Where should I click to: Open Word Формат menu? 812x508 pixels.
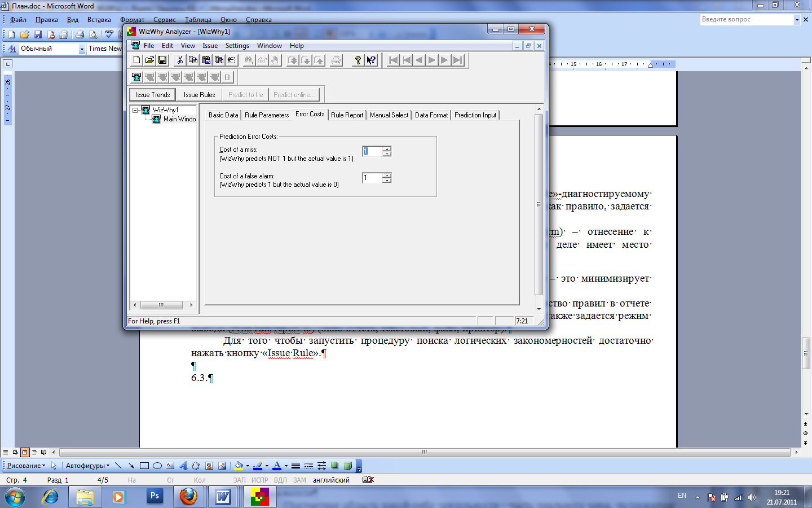click(132, 20)
